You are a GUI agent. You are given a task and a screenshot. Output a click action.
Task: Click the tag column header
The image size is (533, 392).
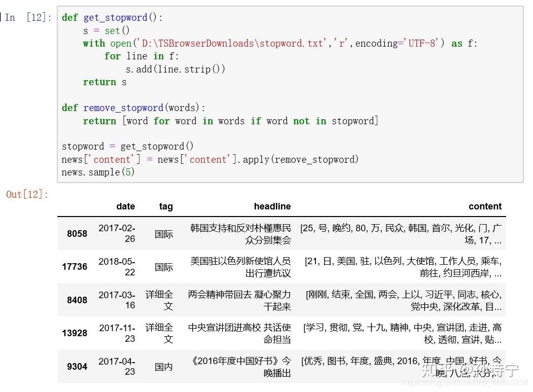point(166,206)
